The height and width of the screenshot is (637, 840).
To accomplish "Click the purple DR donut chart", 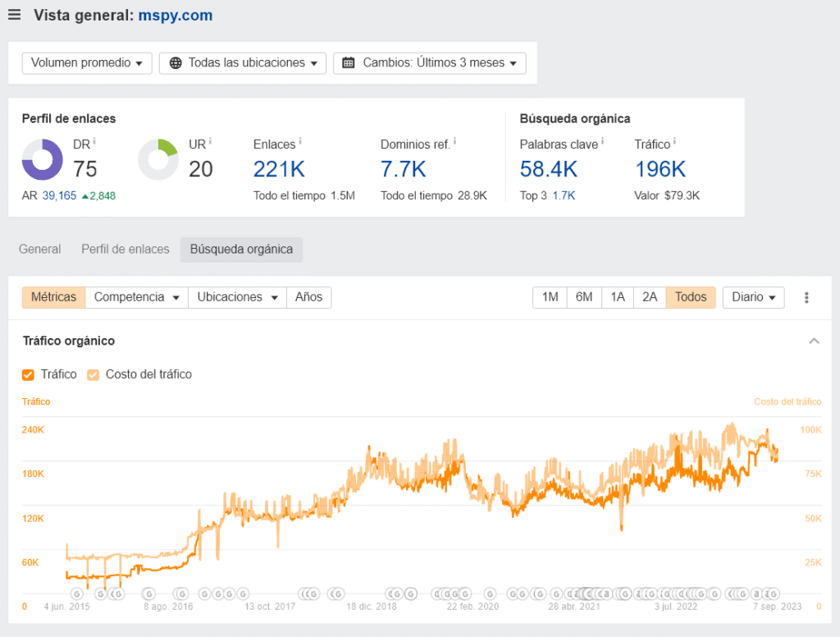I will tap(43, 160).
